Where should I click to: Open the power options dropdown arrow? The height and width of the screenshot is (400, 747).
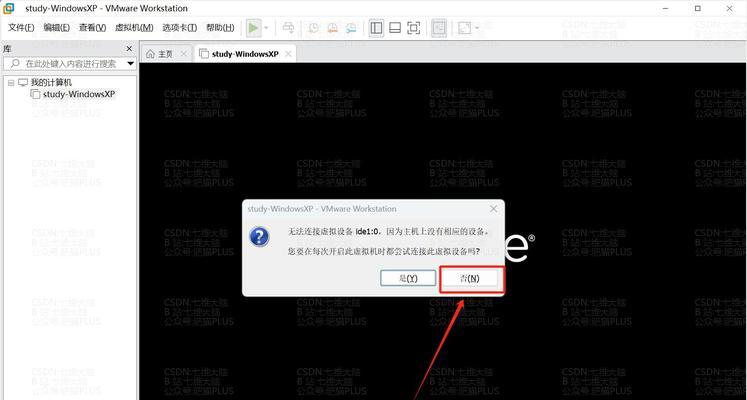coord(266,28)
